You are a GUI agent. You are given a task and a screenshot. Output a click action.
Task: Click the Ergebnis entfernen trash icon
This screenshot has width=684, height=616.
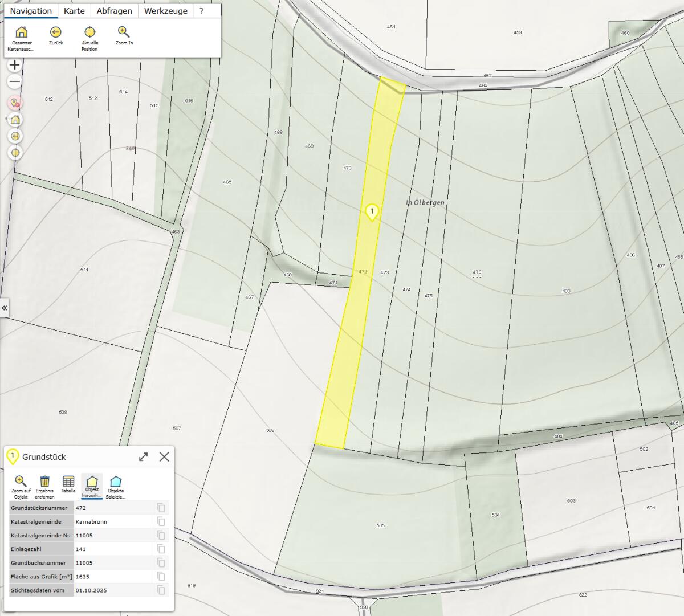pyautogui.click(x=44, y=482)
